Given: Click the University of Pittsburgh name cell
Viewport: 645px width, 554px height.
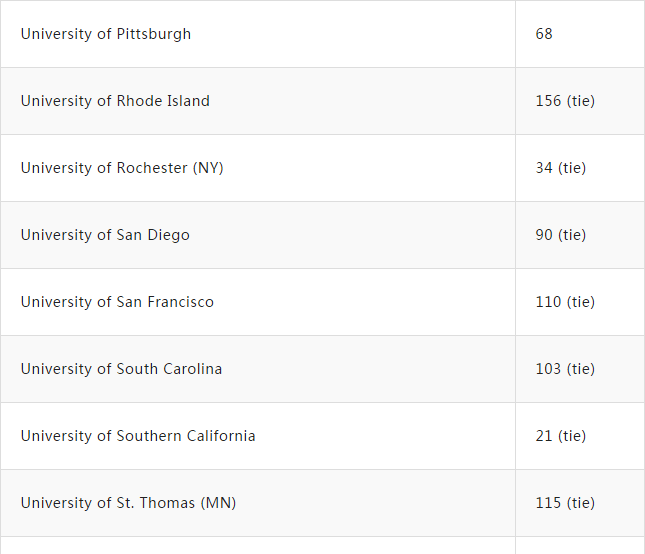Looking at the screenshot, I should coord(105,34).
